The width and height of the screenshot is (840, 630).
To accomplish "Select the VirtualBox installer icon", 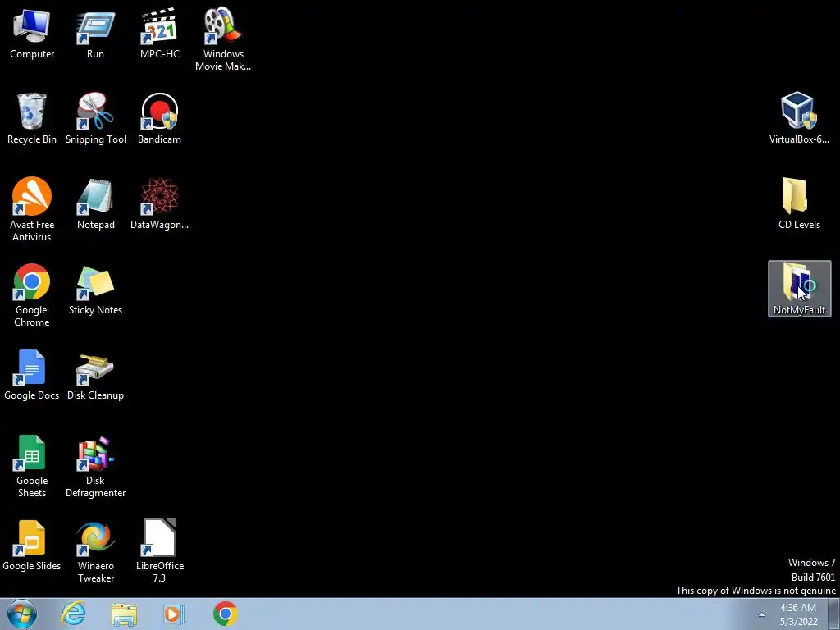I will point(799,118).
